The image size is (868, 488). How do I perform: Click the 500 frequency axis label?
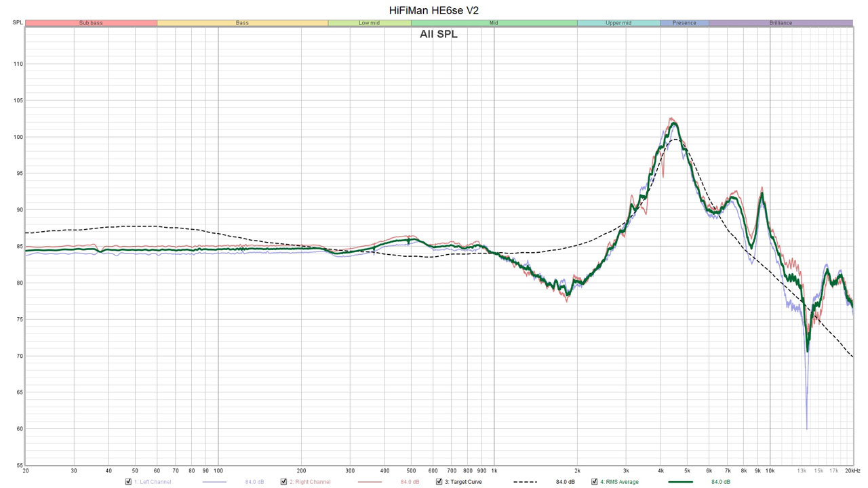(x=411, y=470)
